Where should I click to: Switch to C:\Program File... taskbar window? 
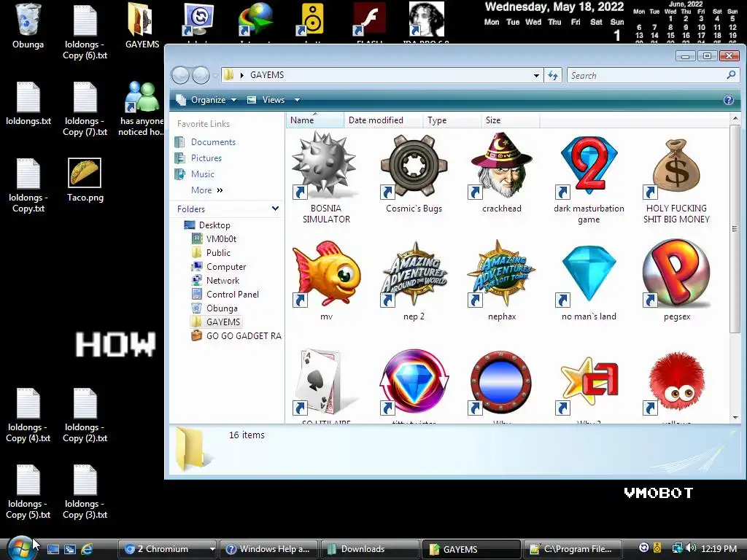click(x=573, y=549)
